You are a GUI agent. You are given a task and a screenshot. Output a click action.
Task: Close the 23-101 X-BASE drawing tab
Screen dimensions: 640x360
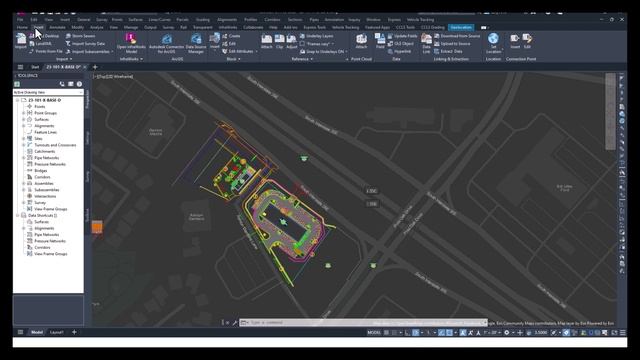click(85, 67)
